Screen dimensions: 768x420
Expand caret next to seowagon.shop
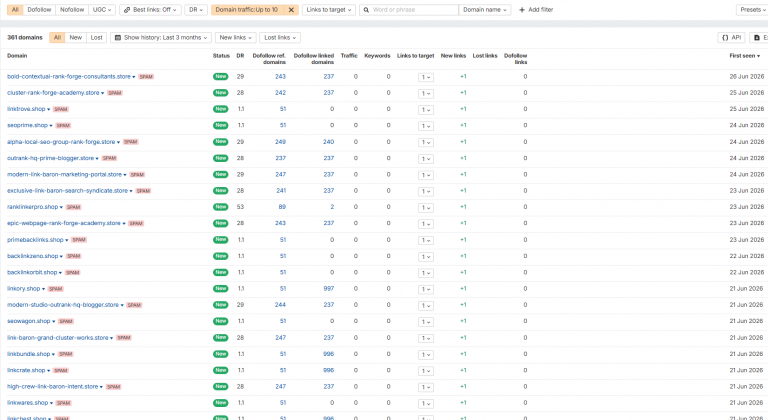tap(53, 321)
